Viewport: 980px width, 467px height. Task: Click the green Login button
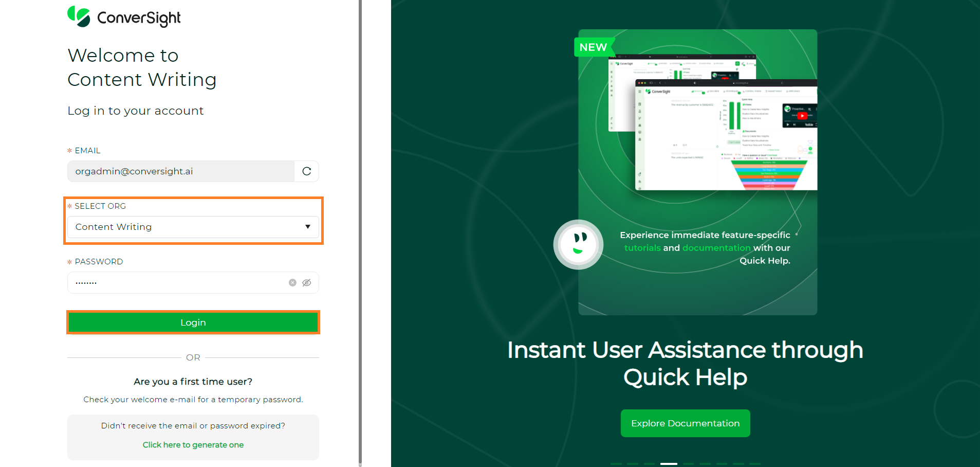coord(193,322)
